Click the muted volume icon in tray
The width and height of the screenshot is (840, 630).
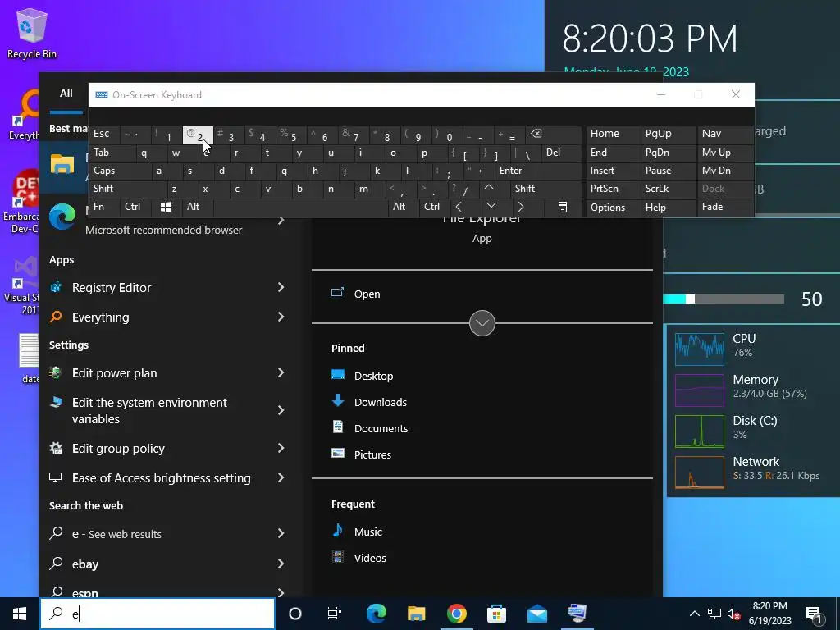coord(733,614)
